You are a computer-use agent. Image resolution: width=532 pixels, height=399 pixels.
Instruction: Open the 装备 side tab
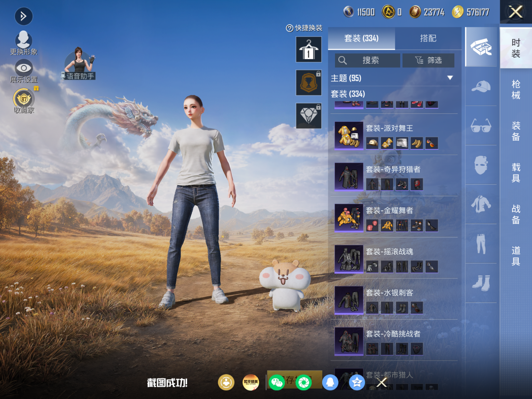pos(516,131)
